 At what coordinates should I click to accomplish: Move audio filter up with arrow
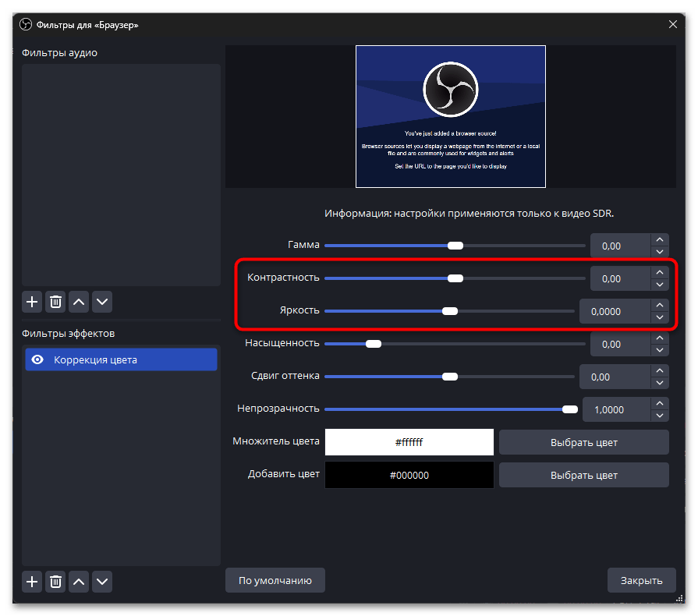[x=79, y=301]
